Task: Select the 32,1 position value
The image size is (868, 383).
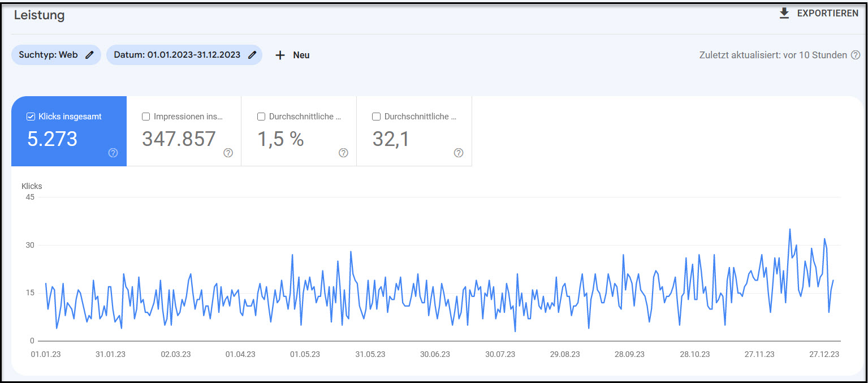Action: point(391,139)
